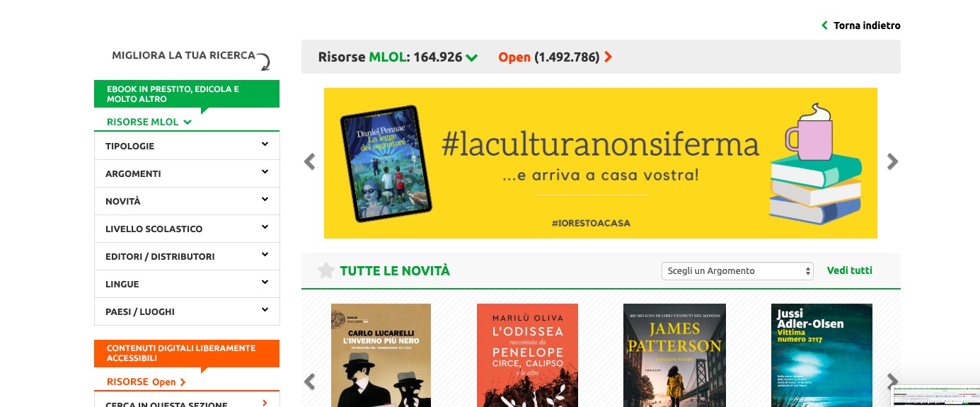Advance banner carousel with right arrow
Viewport: 980px width, 407px height.
892,162
